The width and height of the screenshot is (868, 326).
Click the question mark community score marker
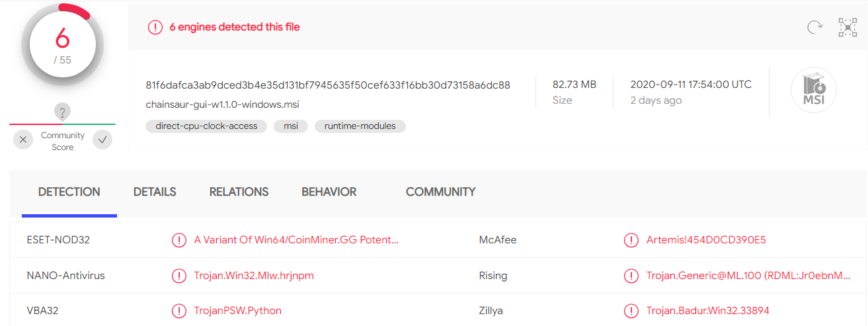(63, 112)
